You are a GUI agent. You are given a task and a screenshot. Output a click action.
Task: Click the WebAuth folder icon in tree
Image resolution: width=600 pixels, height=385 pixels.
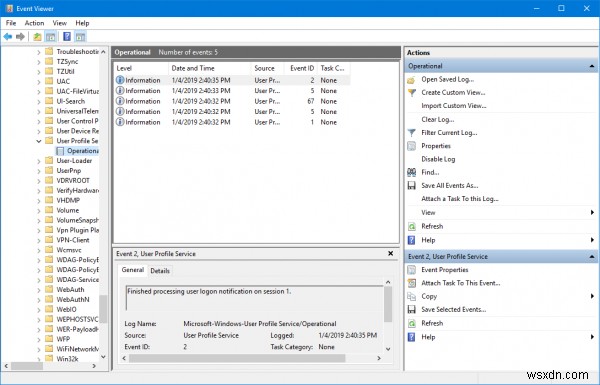[49, 290]
